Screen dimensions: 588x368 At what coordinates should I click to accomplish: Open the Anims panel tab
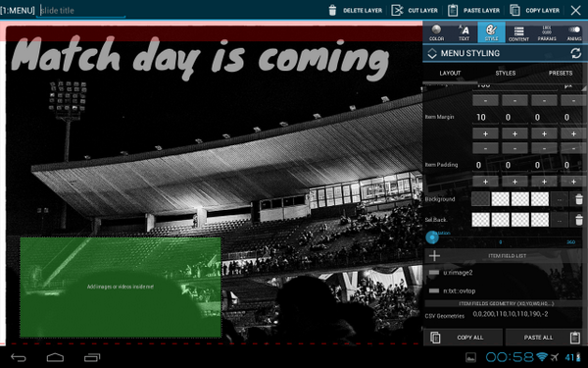click(574, 32)
